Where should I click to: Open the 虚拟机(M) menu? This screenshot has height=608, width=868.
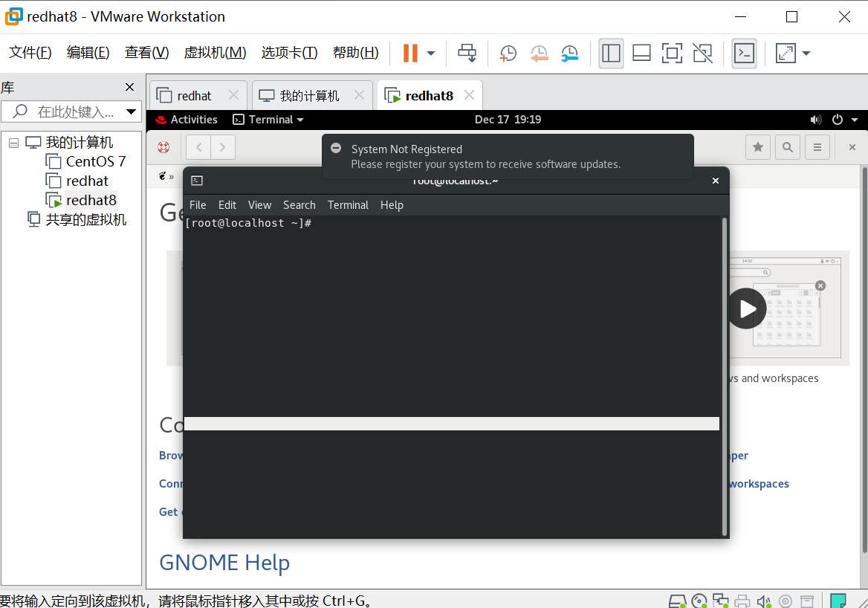coord(215,53)
